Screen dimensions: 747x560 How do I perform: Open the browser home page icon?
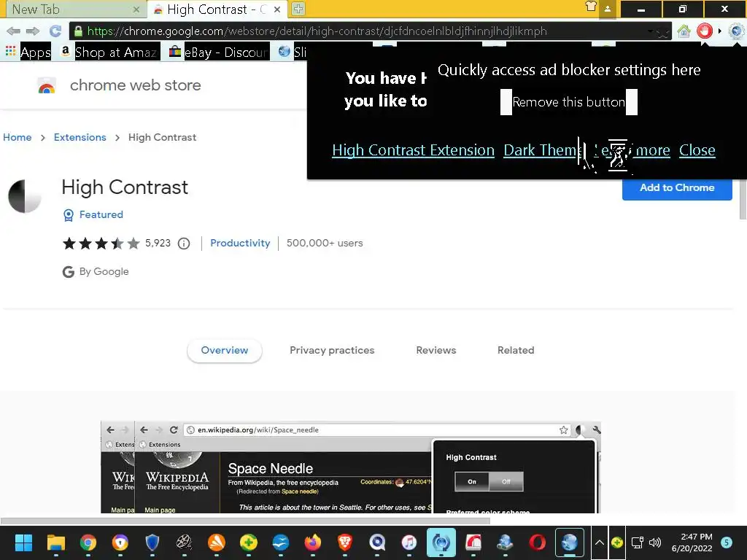(x=684, y=31)
